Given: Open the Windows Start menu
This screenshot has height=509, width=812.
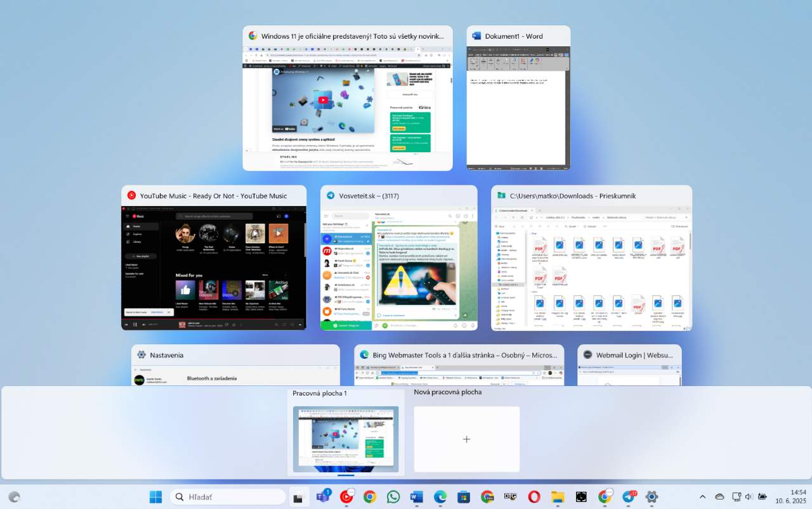Looking at the screenshot, I should (155, 497).
